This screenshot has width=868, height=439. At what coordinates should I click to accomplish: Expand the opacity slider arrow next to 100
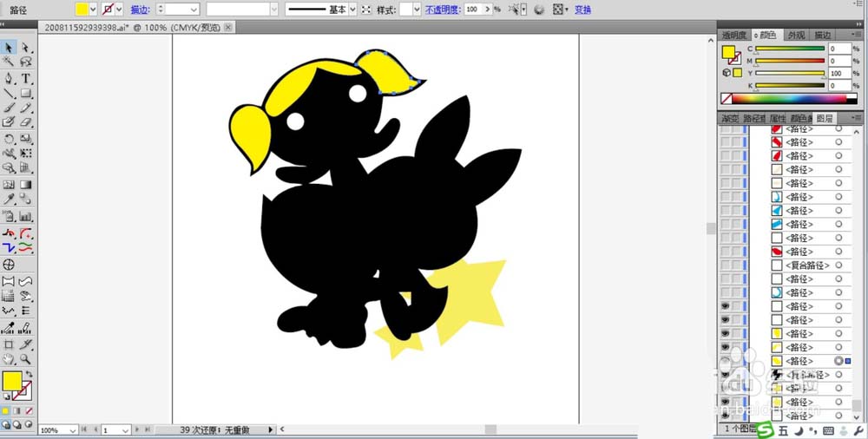tap(487, 10)
